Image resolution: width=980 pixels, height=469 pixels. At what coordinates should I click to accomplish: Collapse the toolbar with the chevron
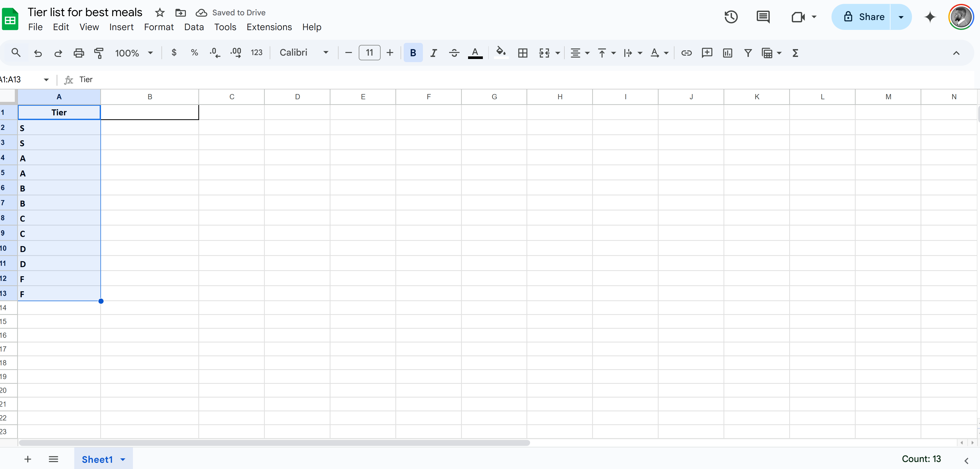[x=956, y=53]
